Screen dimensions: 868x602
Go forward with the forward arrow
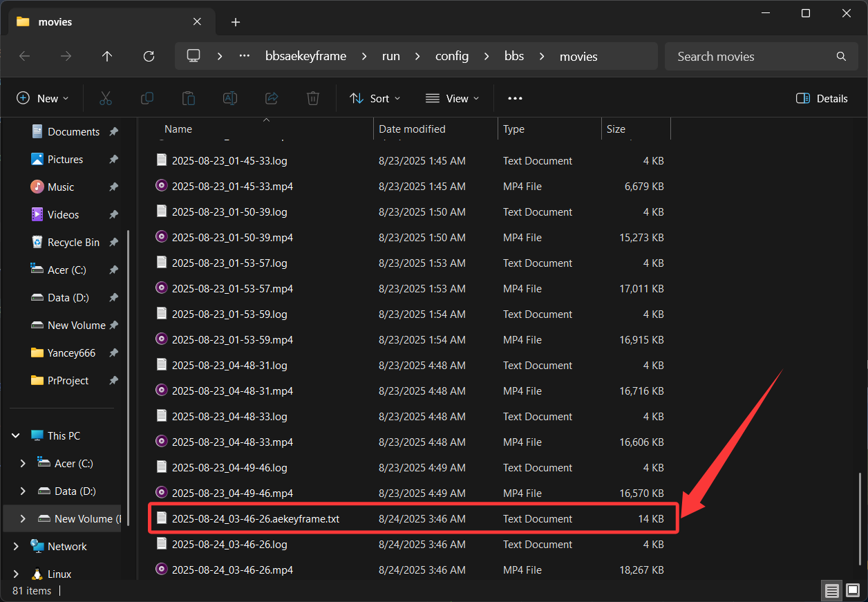point(66,57)
